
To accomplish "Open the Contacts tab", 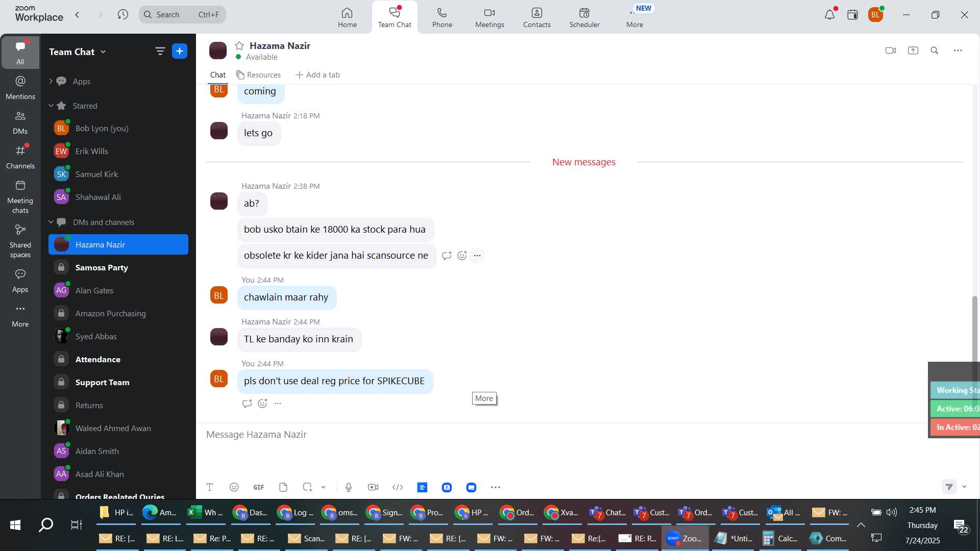I will point(536,17).
